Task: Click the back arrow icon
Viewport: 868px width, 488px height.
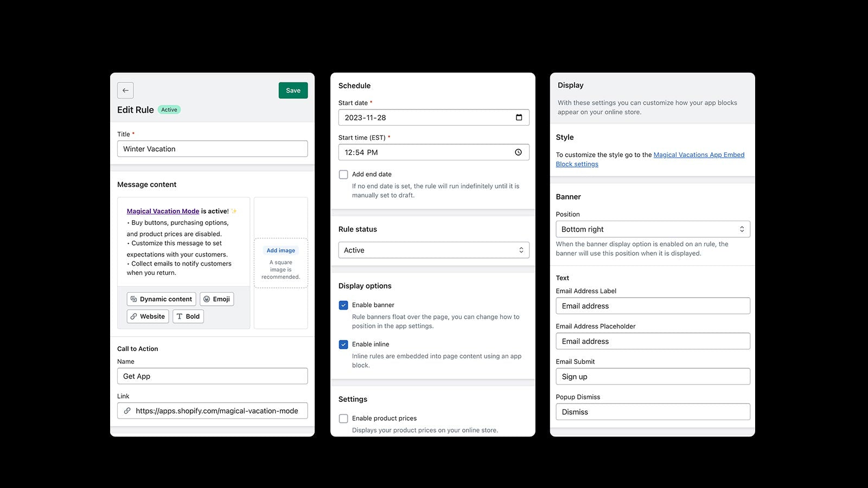Action: tap(125, 90)
